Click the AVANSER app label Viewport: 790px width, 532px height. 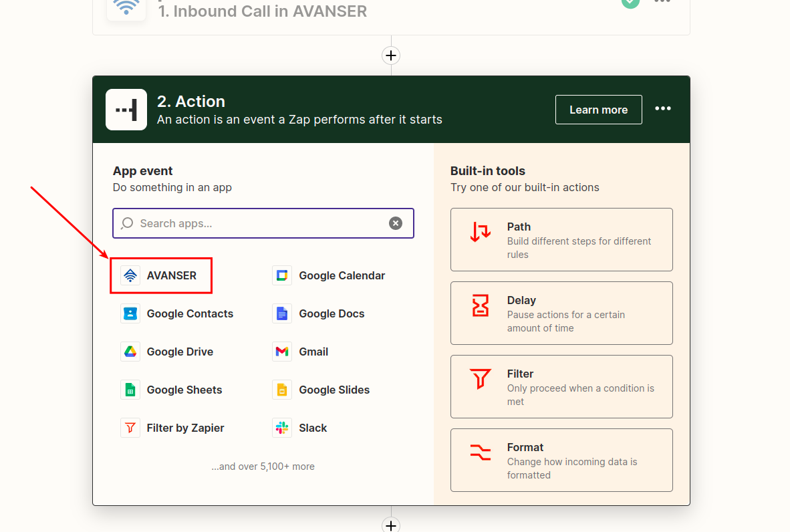[x=172, y=275]
